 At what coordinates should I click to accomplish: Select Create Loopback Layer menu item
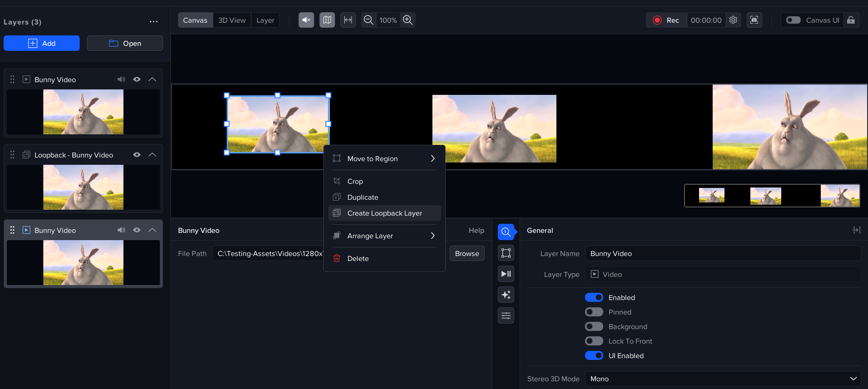384,213
